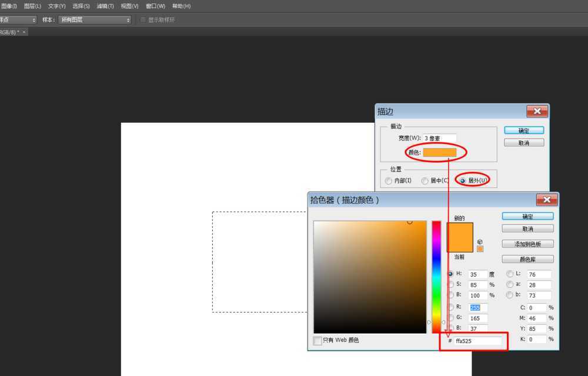The width and height of the screenshot is (588, 376).
Task: Click the hex color input field
Action: tap(477, 341)
